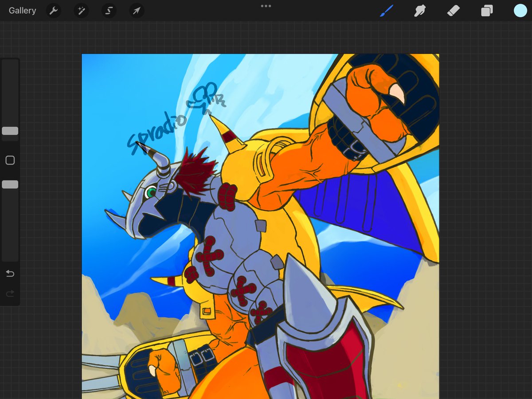The height and width of the screenshot is (399, 532).
Task: Return to the Gallery
Action: tap(22, 11)
